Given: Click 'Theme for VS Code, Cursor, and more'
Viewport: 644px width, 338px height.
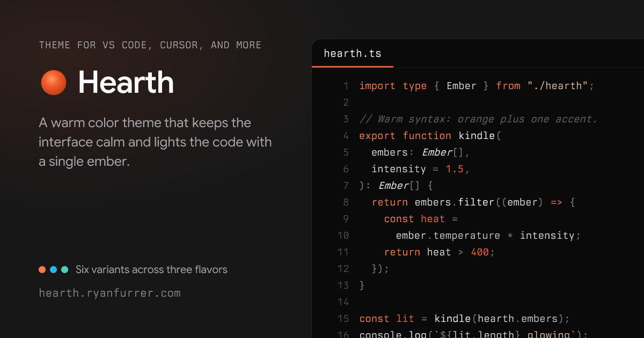Looking at the screenshot, I should (150, 45).
